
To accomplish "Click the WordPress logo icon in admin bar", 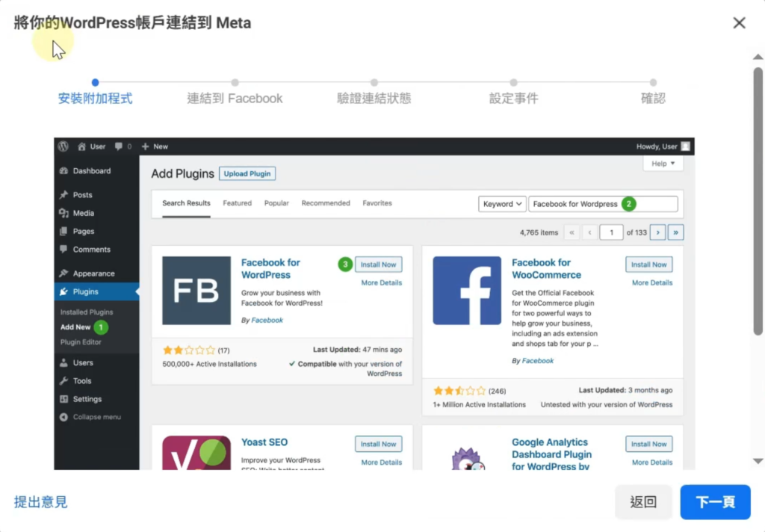I will [64, 146].
